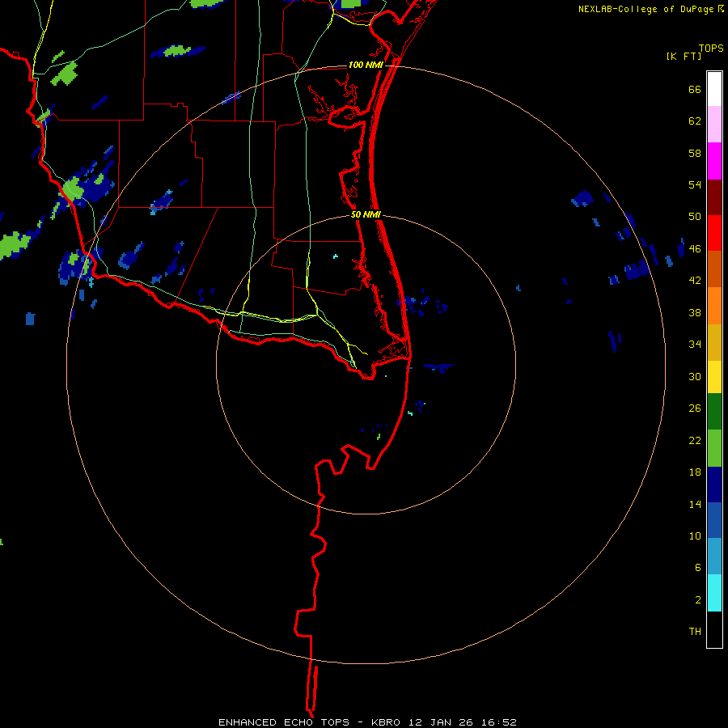Click the 26 legend value
The image size is (728, 728).
[x=695, y=408]
